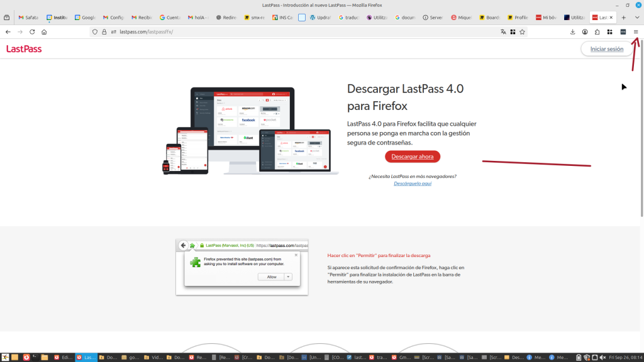Switch to the Safata Gmail tab
644x362 pixels.
(28, 18)
